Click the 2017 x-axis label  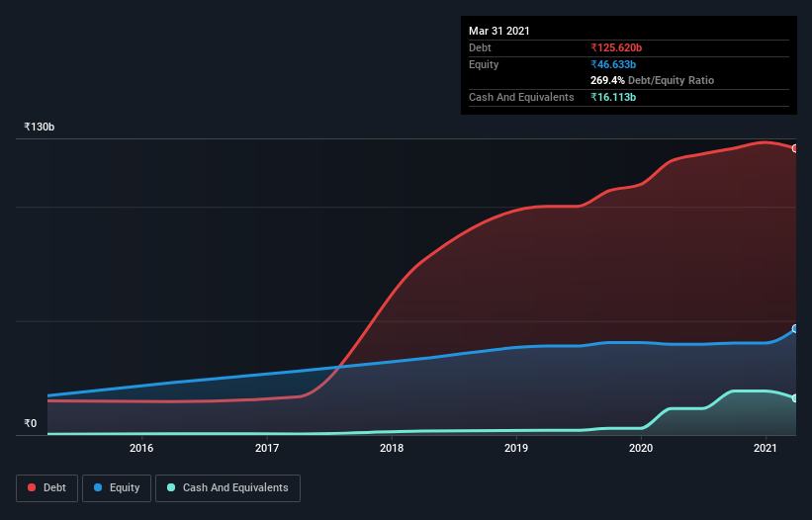(x=267, y=448)
